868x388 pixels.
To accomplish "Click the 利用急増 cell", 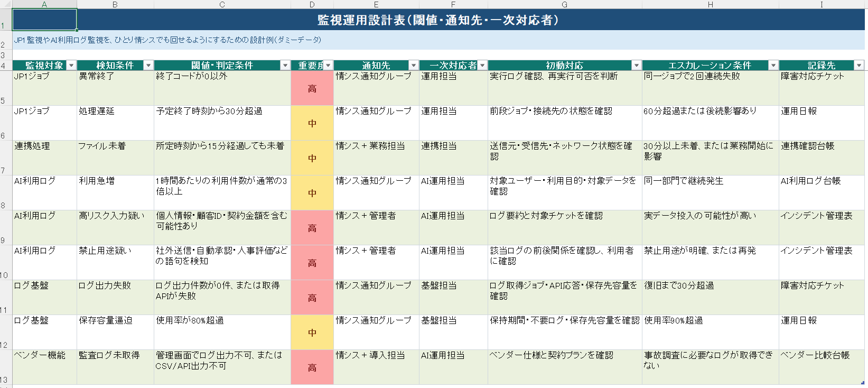I will click(x=115, y=193).
